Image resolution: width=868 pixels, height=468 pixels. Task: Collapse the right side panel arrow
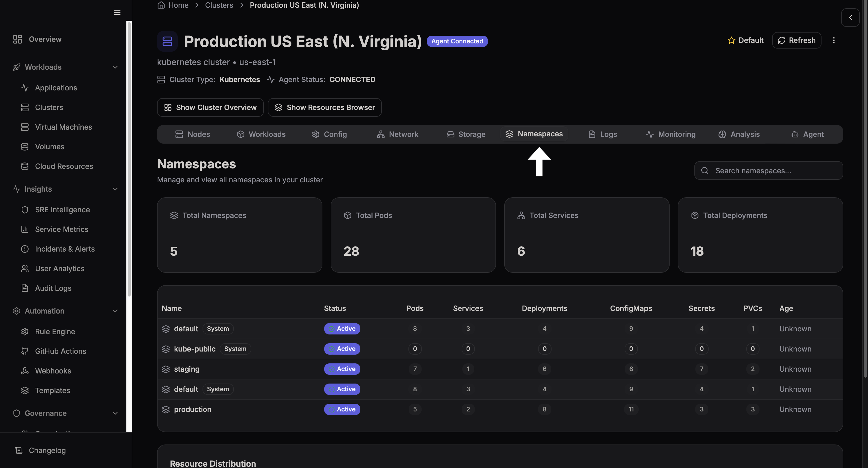point(850,18)
